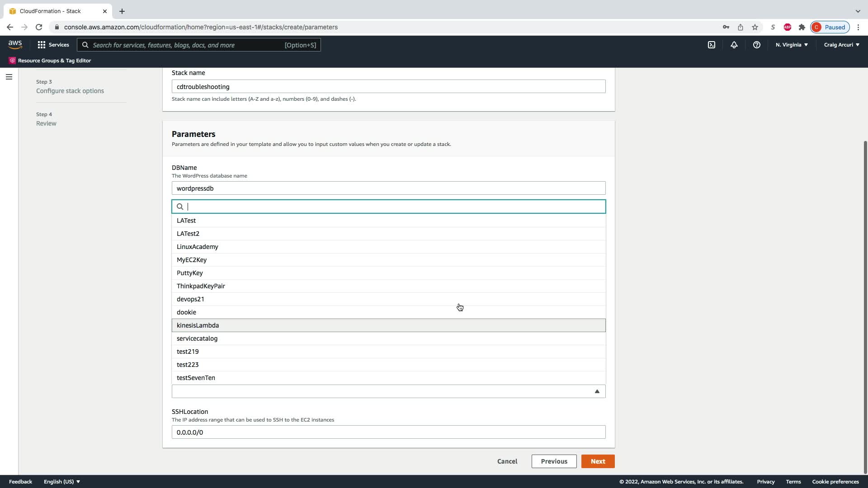The image size is (868, 488).
Task: Click the SSHLocation input field
Action: (x=388, y=432)
